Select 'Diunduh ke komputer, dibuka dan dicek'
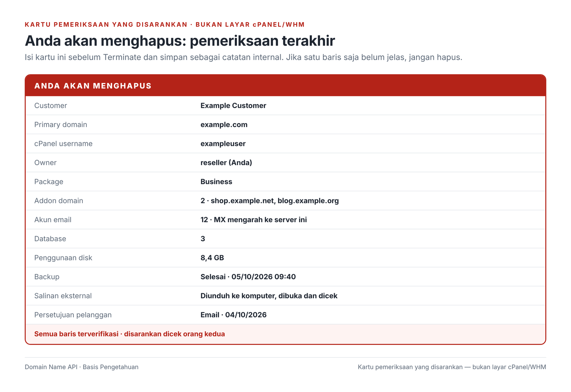Viewport: 571px width, 392px height. pyautogui.click(x=269, y=296)
